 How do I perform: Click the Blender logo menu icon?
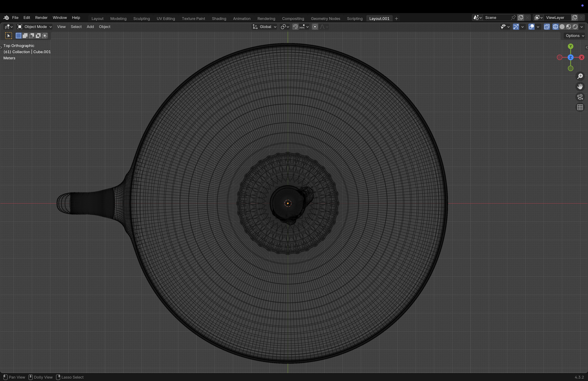(x=6, y=18)
